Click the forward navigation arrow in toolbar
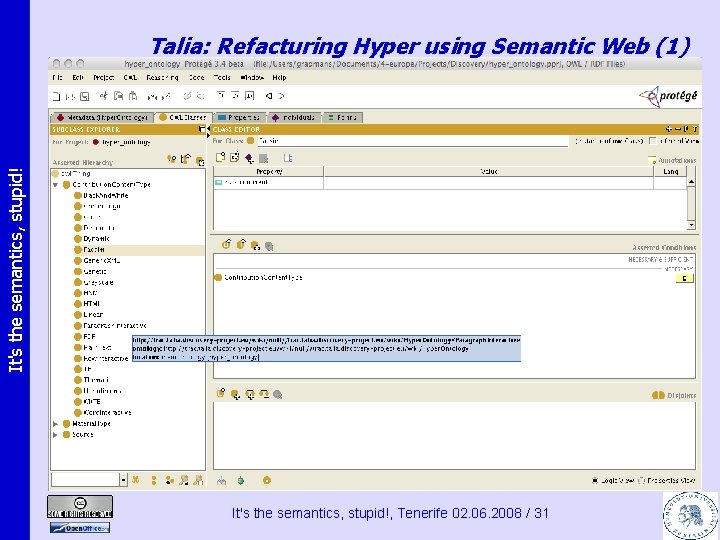The height and width of the screenshot is (540, 720). [x=281, y=96]
